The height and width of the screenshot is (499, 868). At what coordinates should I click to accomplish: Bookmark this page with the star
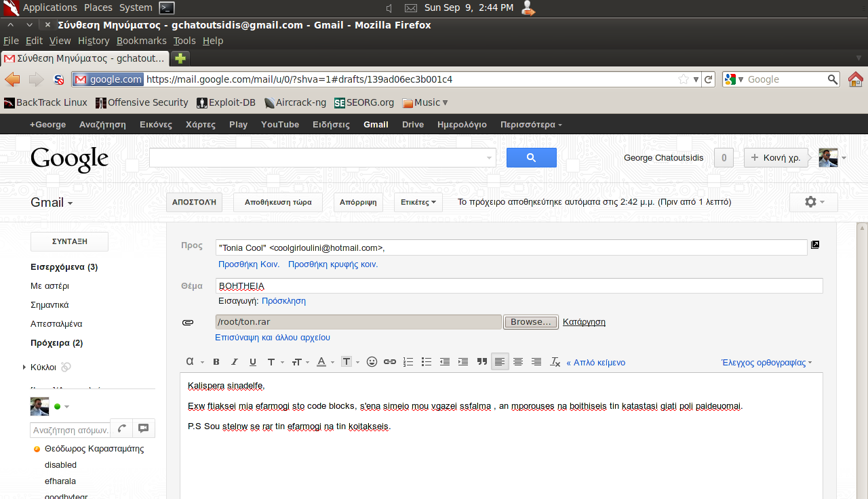pos(684,79)
